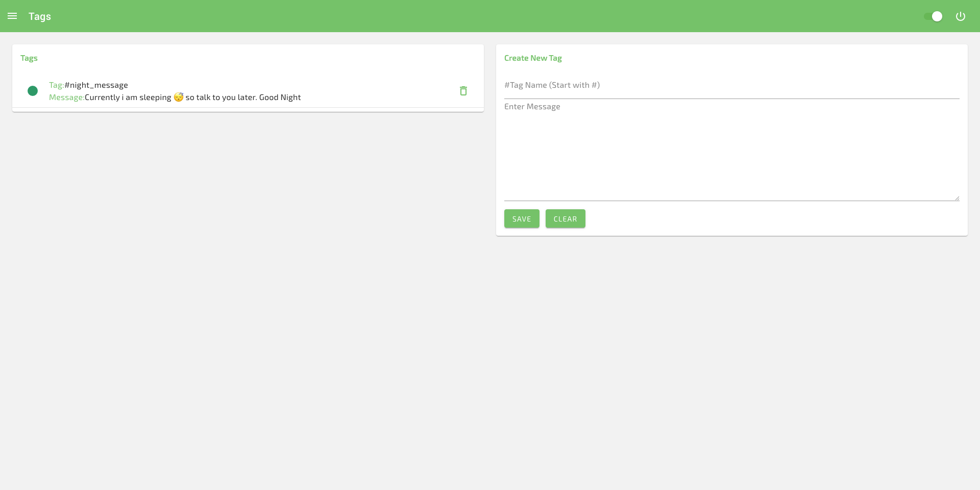Click the 'Currently i am sleeping' message text

click(x=193, y=97)
